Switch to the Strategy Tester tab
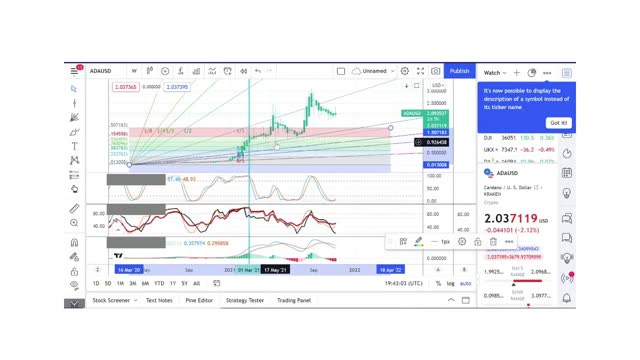 coord(245,300)
